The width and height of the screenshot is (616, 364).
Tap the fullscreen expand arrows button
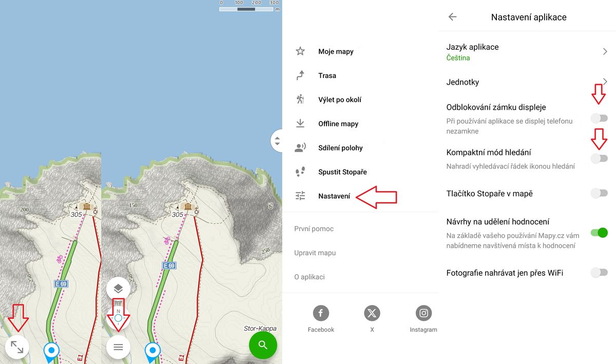click(x=17, y=348)
